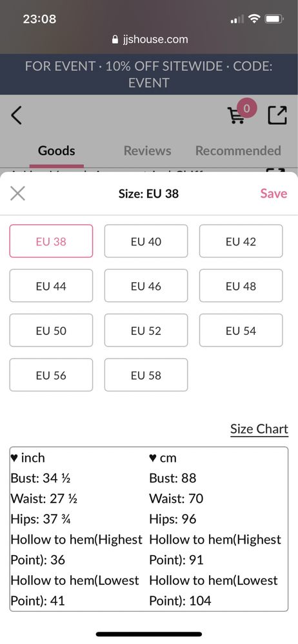Open the Size Chart link
The height and width of the screenshot is (644, 298).
click(x=259, y=429)
